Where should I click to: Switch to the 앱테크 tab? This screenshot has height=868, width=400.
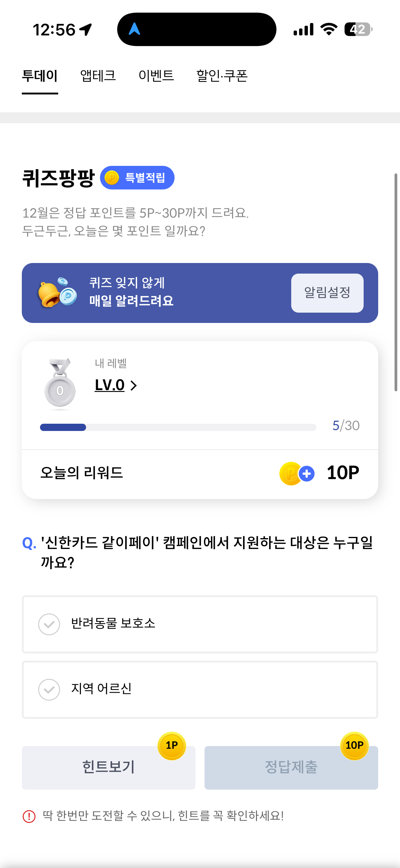pos(98,75)
